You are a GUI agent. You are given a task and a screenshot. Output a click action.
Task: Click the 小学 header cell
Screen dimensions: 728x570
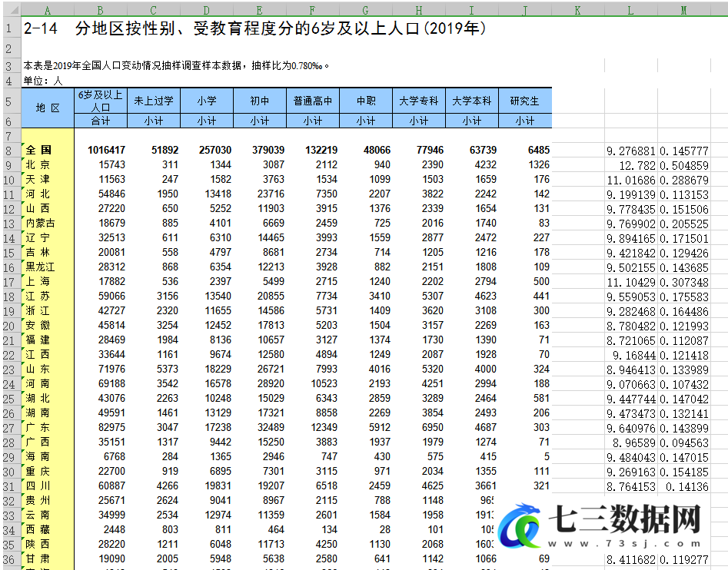point(207,101)
